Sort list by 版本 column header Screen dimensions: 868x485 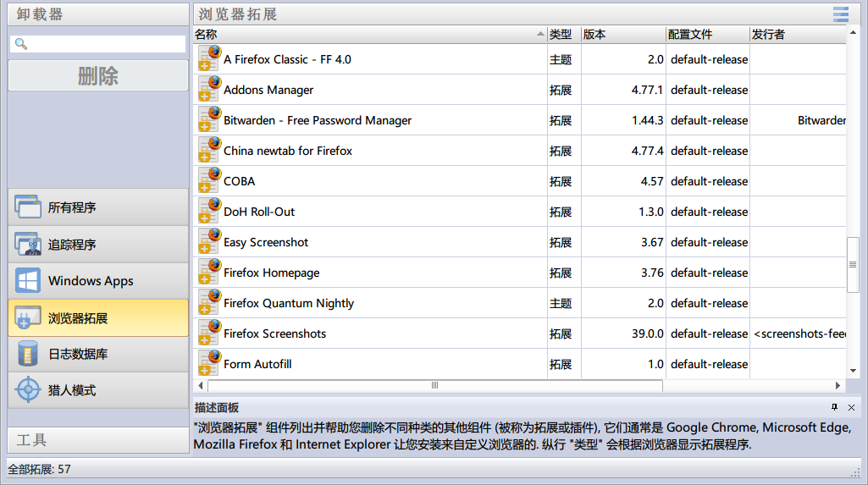pyautogui.click(x=623, y=35)
